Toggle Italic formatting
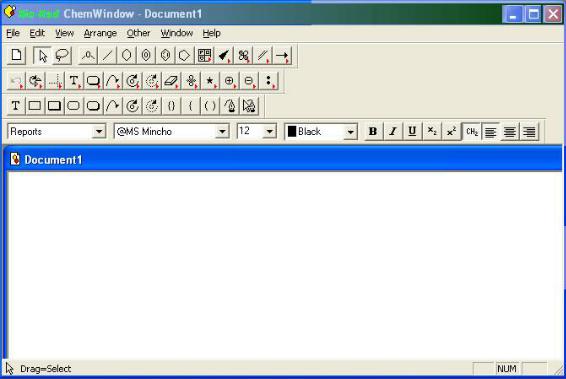 click(x=393, y=131)
